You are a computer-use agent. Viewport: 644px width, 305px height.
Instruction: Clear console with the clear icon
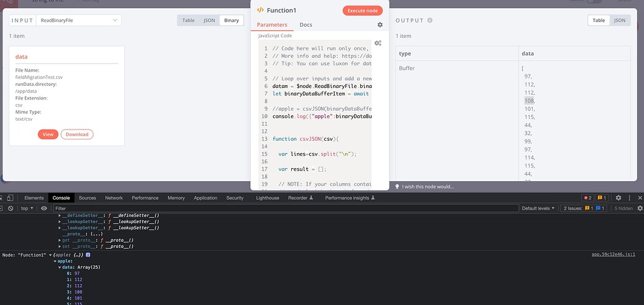(11, 209)
